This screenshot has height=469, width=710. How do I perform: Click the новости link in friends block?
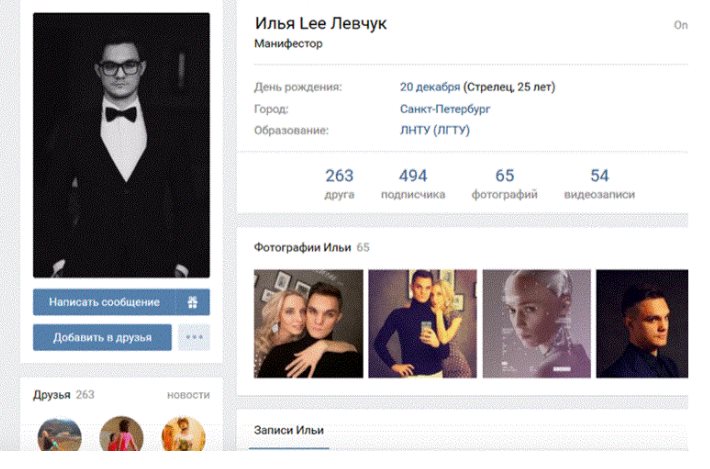tap(188, 395)
